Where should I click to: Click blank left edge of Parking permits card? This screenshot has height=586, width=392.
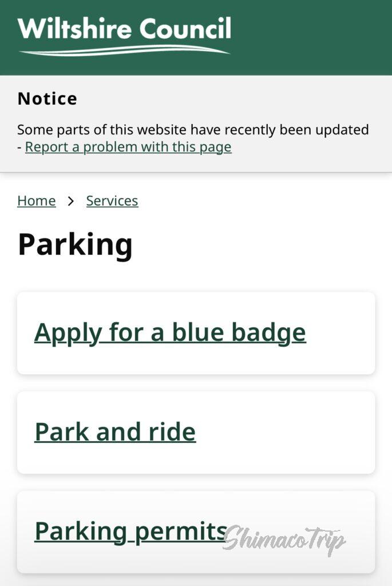25,531
